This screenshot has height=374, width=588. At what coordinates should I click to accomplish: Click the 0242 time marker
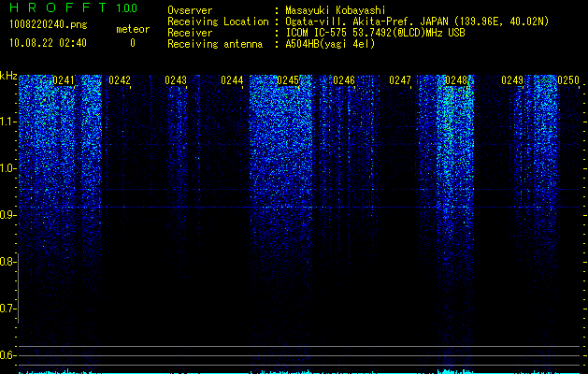coord(120,80)
